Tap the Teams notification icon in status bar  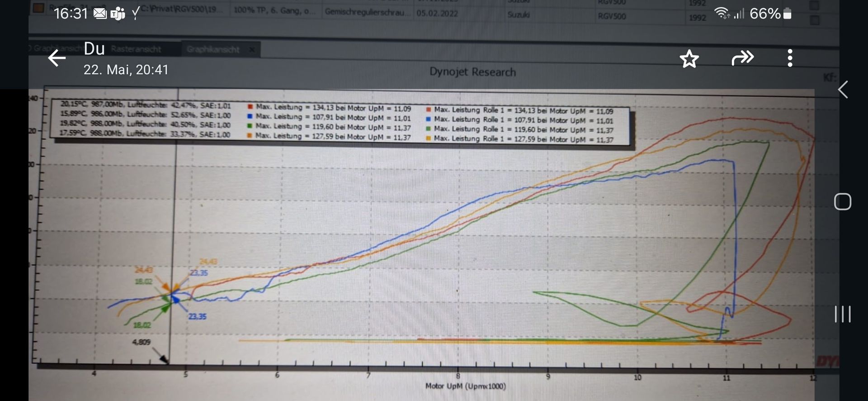click(118, 14)
